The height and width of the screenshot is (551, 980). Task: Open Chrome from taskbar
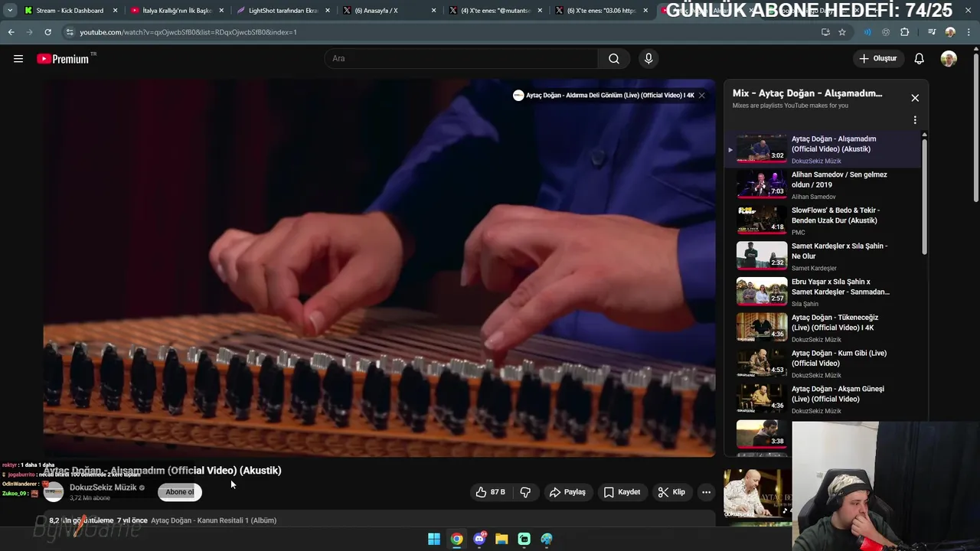(456, 539)
